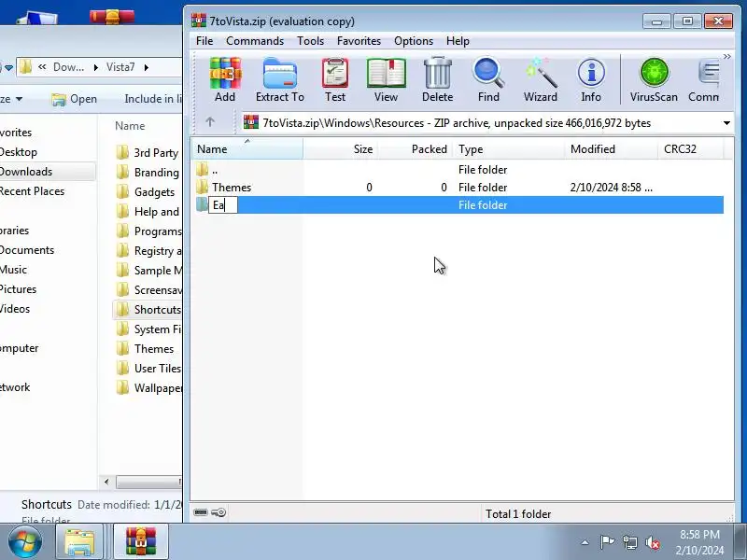
Task: Click the key password icon in status bar
Action: [218, 512]
